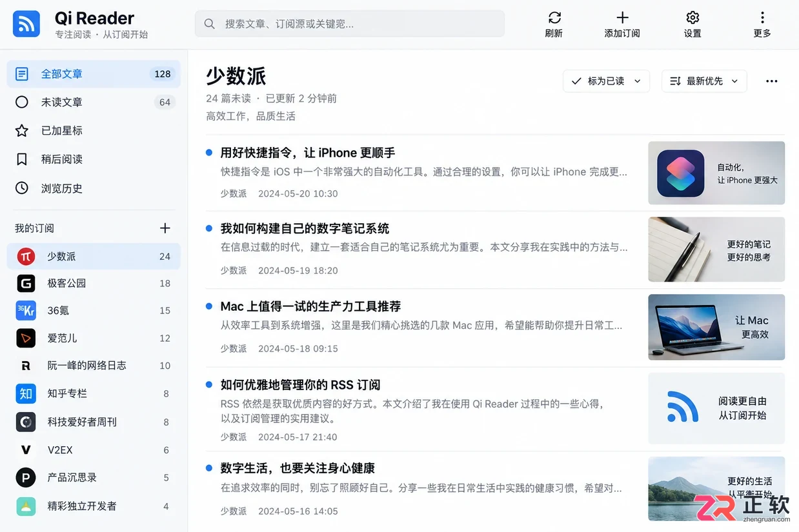Click the 高效工作,品质生活 feed description
The image size is (799, 532).
(250, 116)
